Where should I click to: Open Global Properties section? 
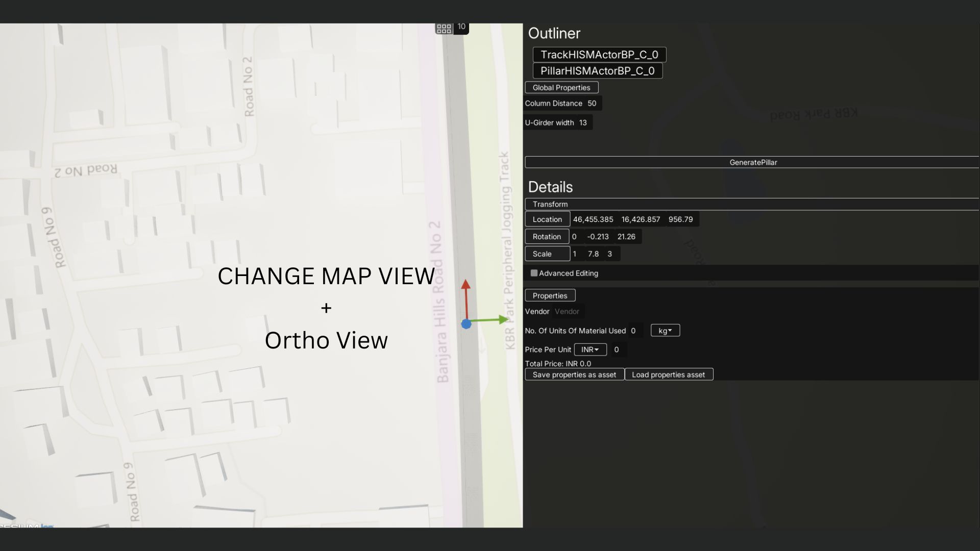(561, 88)
